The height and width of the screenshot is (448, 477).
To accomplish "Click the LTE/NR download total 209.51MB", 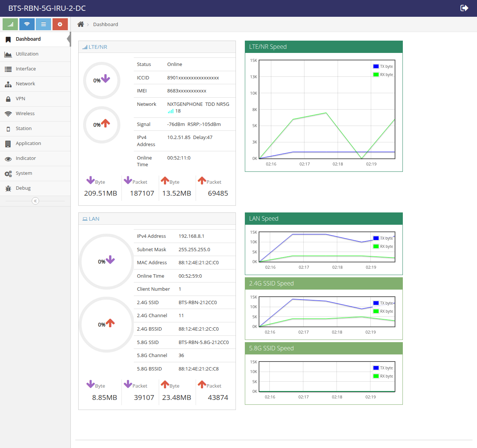I will point(101,193).
